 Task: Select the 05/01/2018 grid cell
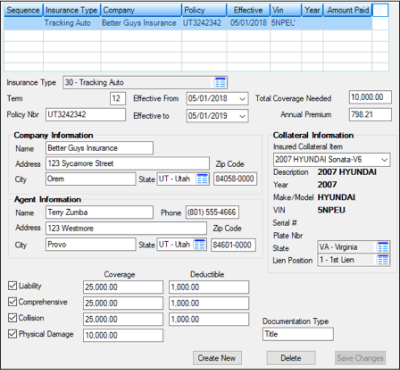[x=248, y=23]
